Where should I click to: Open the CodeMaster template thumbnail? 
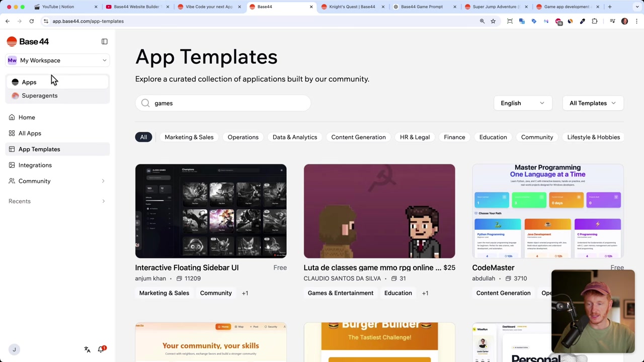[548, 211]
